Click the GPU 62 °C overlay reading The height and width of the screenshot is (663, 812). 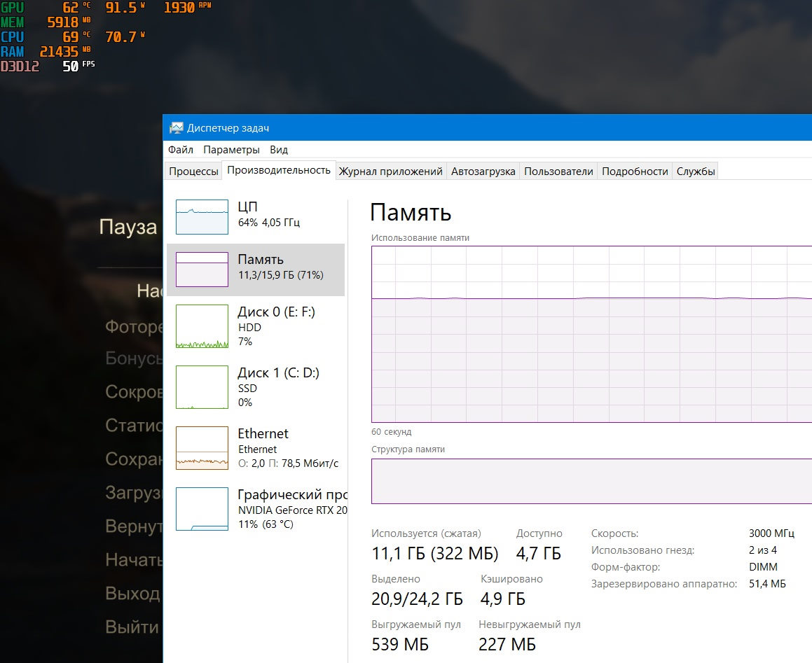pyautogui.click(x=46, y=7)
